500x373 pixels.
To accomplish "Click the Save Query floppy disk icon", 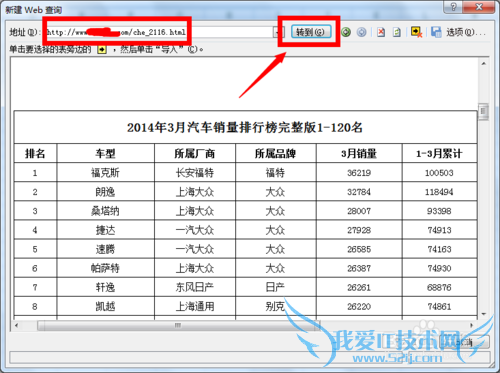I will 436,32.
